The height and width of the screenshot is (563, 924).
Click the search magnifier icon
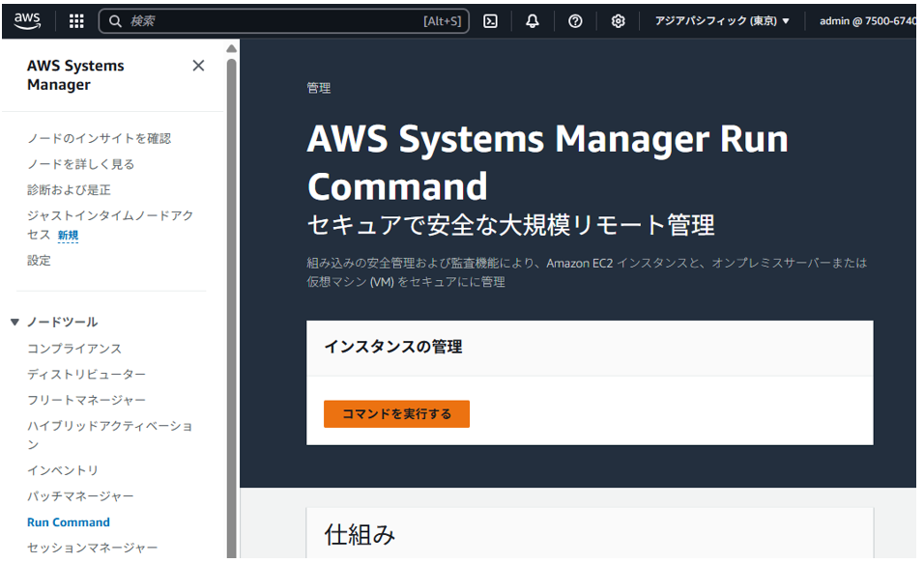tap(115, 21)
